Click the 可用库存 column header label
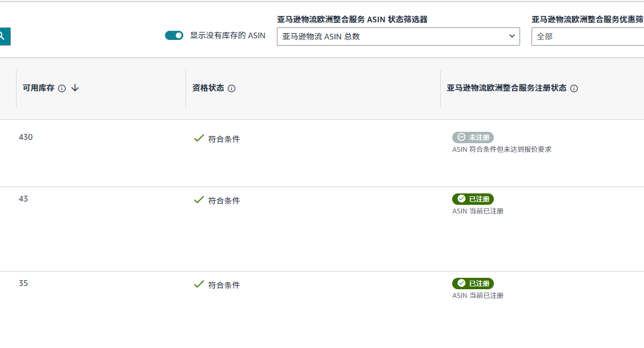This screenshot has height=348, width=644. [x=38, y=88]
